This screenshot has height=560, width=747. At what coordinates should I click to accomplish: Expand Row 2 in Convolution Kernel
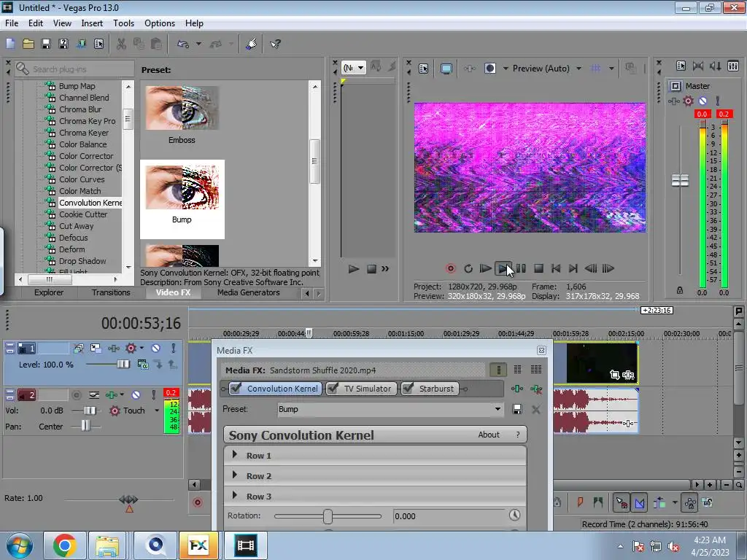[x=234, y=475]
